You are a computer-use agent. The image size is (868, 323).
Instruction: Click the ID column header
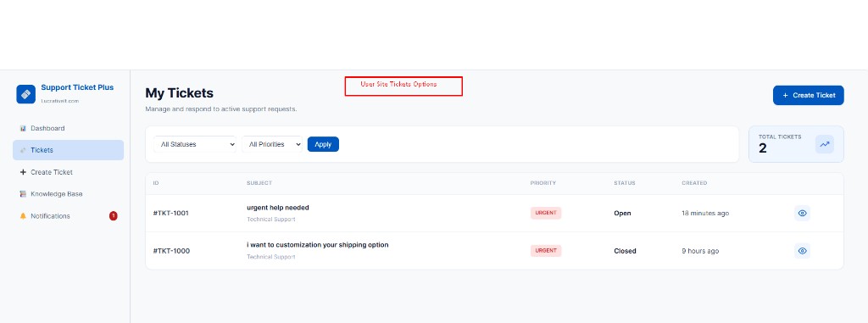coord(156,183)
